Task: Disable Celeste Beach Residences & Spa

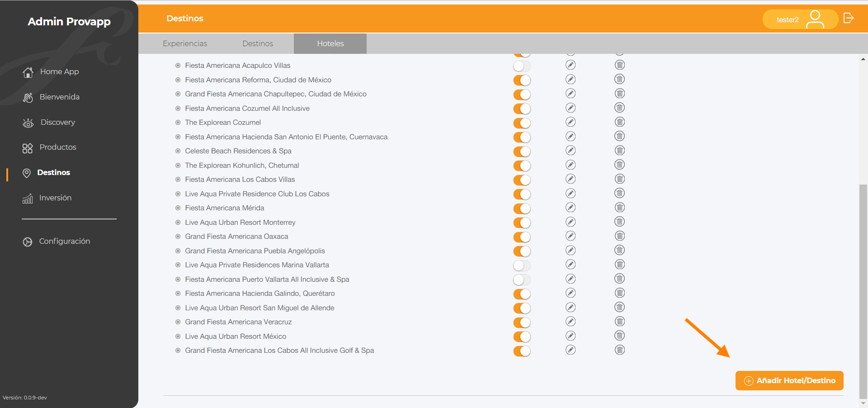Action: pos(522,152)
